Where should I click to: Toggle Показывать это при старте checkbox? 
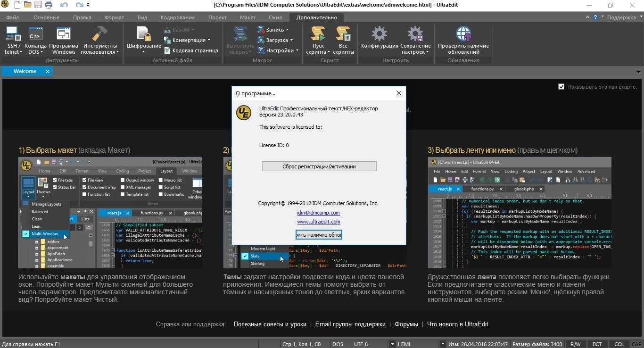pos(561,87)
